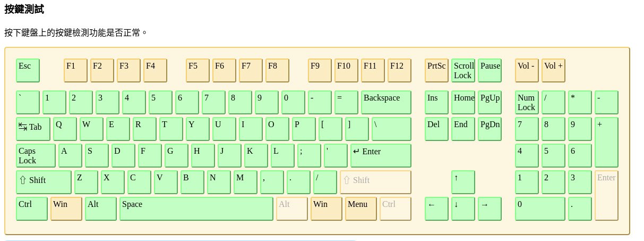Click the tall numpad Enter key

point(606,195)
